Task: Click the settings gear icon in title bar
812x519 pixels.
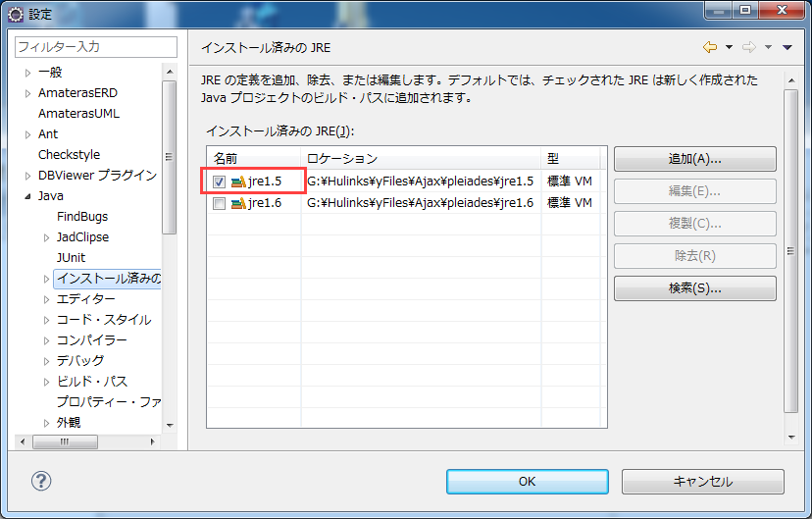Action: (x=15, y=14)
